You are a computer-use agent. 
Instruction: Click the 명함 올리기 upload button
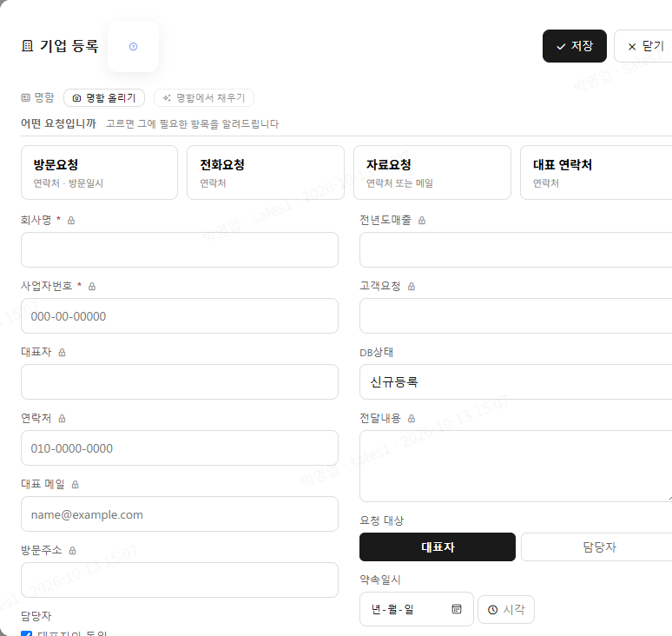click(104, 98)
